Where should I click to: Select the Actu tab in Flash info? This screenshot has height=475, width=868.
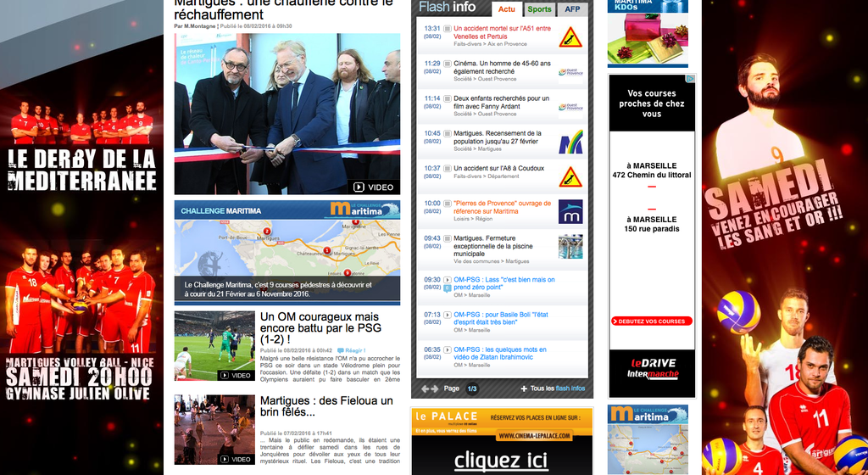point(506,9)
